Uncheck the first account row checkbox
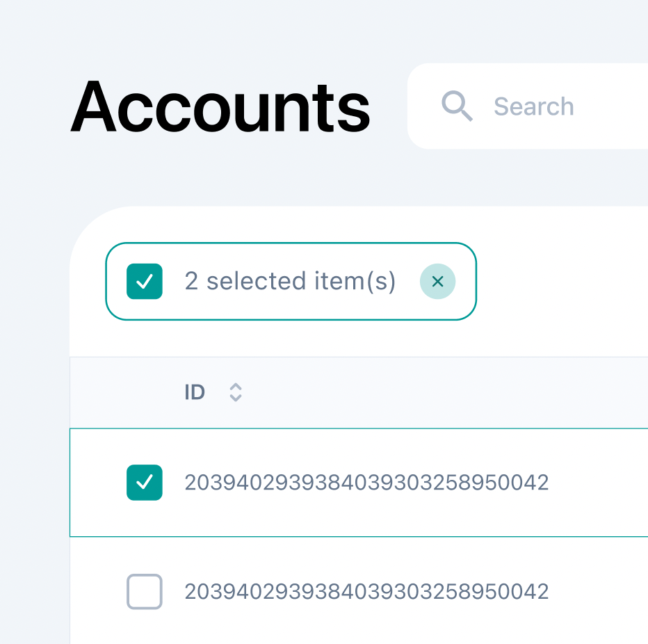Viewport: 648px width, 644px height. click(x=144, y=483)
